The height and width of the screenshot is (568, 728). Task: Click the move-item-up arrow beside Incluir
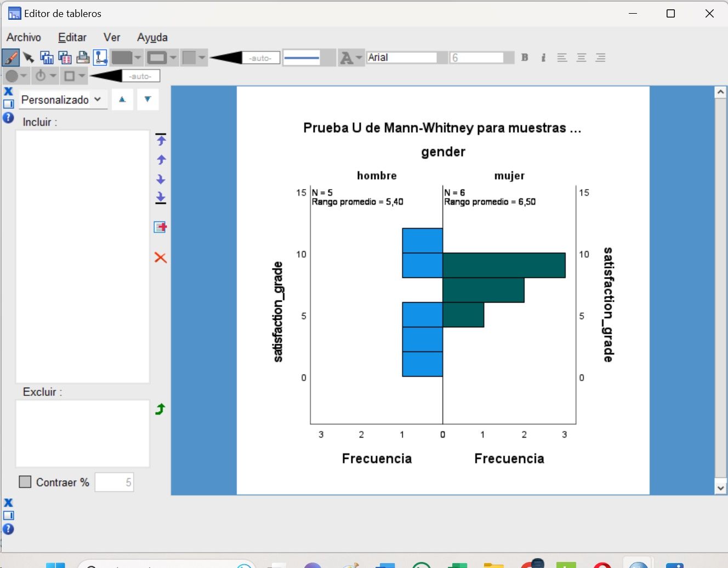(160, 160)
